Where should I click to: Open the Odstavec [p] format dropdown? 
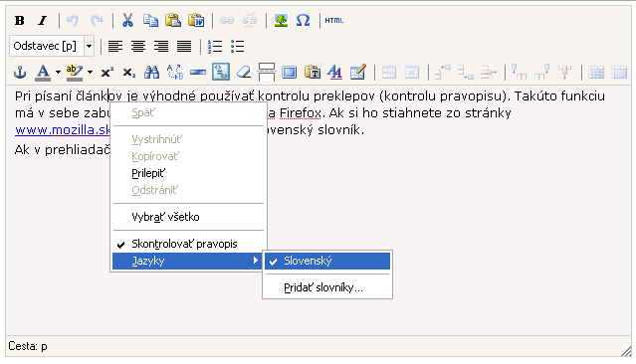52,46
